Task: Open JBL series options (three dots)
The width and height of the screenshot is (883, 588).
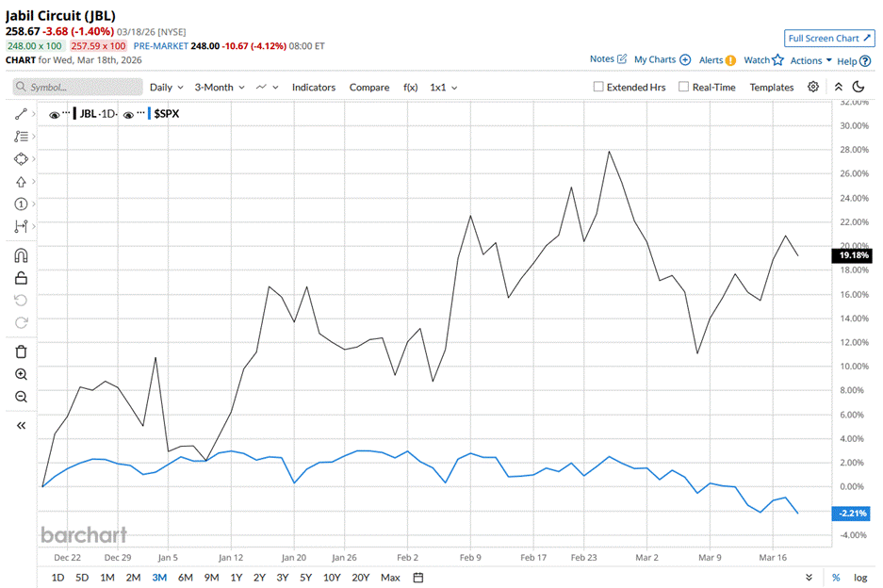Action: click(66, 113)
